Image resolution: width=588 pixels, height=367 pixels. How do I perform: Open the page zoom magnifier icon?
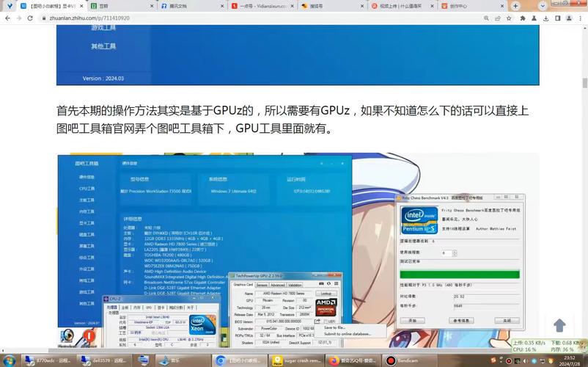point(486,18)
